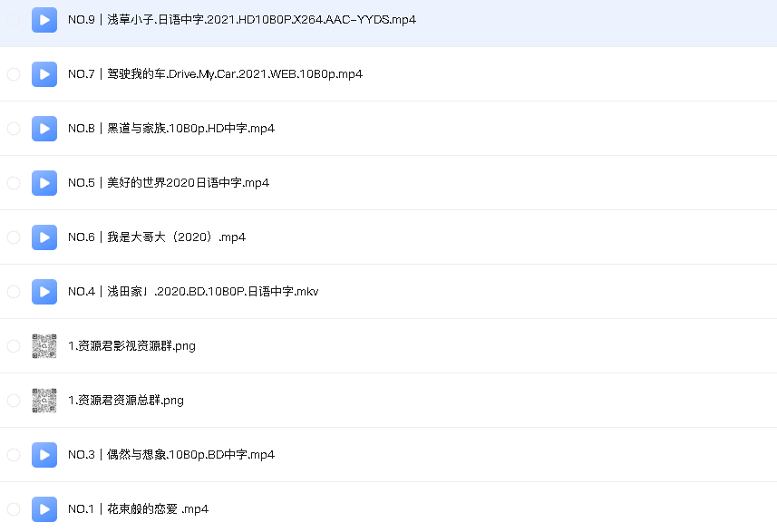Open QR thumbnail for 资源君影视资源群.png

point(44,346)
